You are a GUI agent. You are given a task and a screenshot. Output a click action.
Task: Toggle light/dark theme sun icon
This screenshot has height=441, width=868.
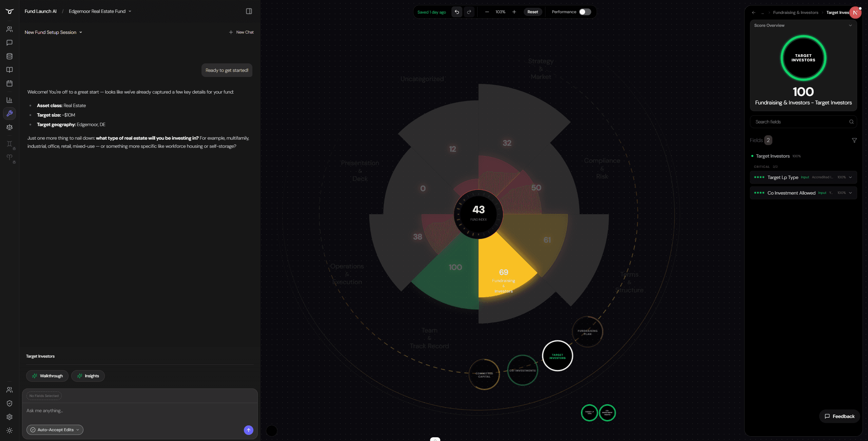pos(9,430)
